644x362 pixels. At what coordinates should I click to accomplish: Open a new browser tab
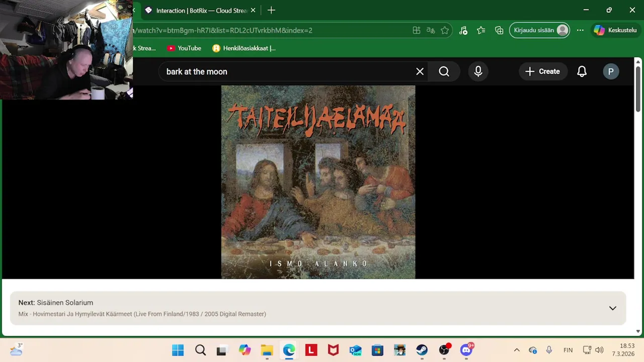pos(271,10)
